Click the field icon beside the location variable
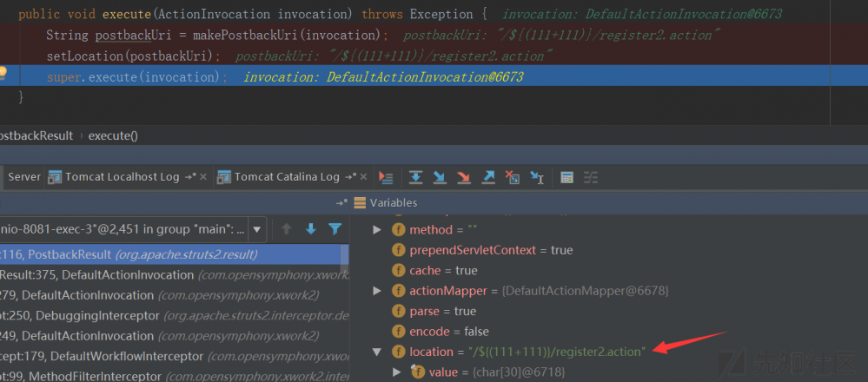Screen dimensions: 868x382 pos(397,352)
